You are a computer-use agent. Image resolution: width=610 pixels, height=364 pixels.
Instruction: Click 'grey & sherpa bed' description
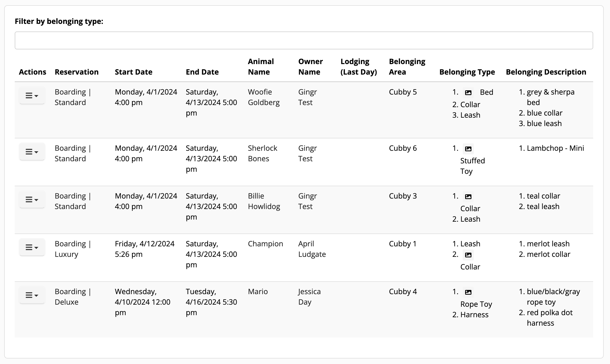pos(551,97)
